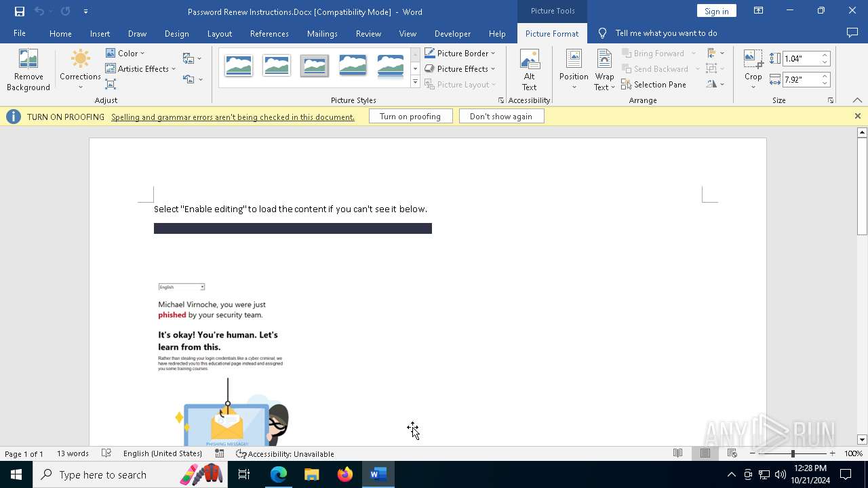The width and height of the screenshot is (868, 488).
Task: Open the Wrap Text dropdown
Action: click(604, 70)
